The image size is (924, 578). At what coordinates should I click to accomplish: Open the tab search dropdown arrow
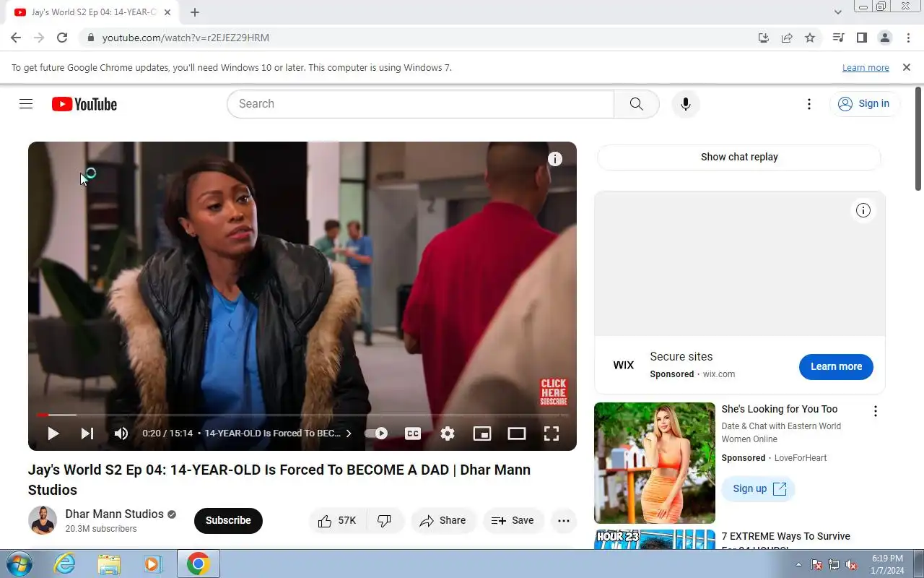click(838, 12)
